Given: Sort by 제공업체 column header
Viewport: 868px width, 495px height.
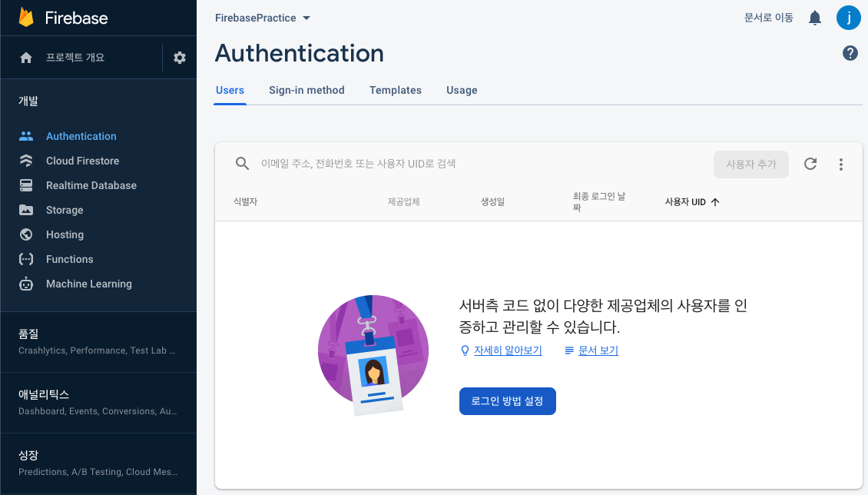Looking at the screenshot, I should [x=403, y=202].
